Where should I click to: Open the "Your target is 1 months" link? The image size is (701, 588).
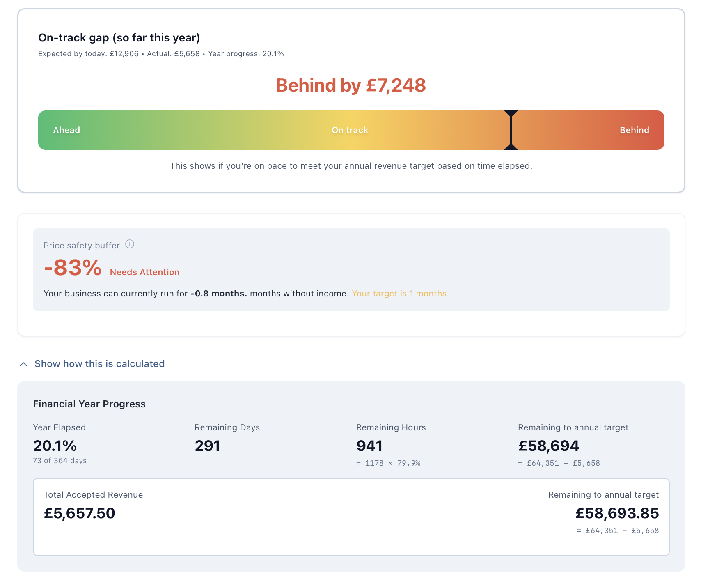(x=400, y=294)
